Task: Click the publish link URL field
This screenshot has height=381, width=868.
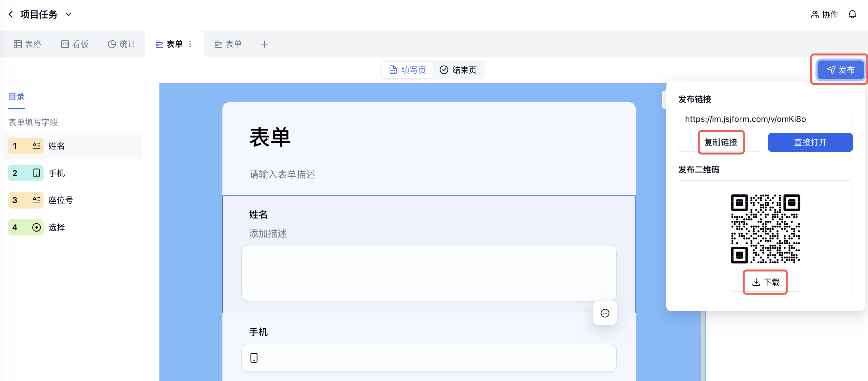Action: (x=765, y=119)
